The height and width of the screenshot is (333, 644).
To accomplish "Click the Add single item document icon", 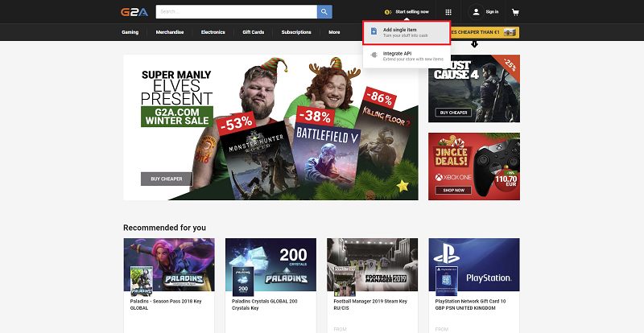I will (373, 32).
